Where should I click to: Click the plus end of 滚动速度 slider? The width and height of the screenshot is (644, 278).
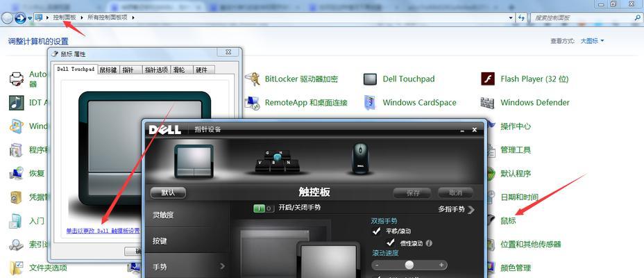point(441,265)
